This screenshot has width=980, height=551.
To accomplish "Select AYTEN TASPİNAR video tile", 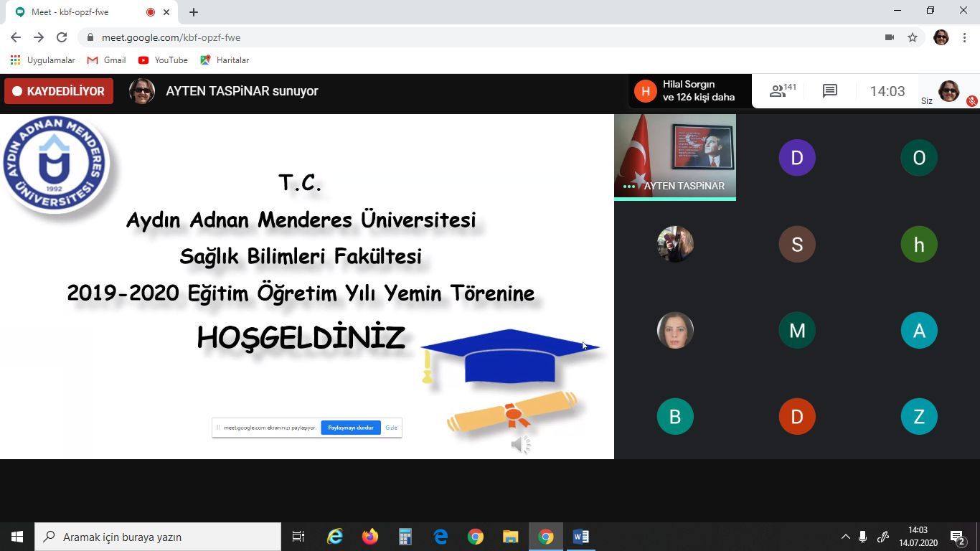I will (x=674, y=156).
